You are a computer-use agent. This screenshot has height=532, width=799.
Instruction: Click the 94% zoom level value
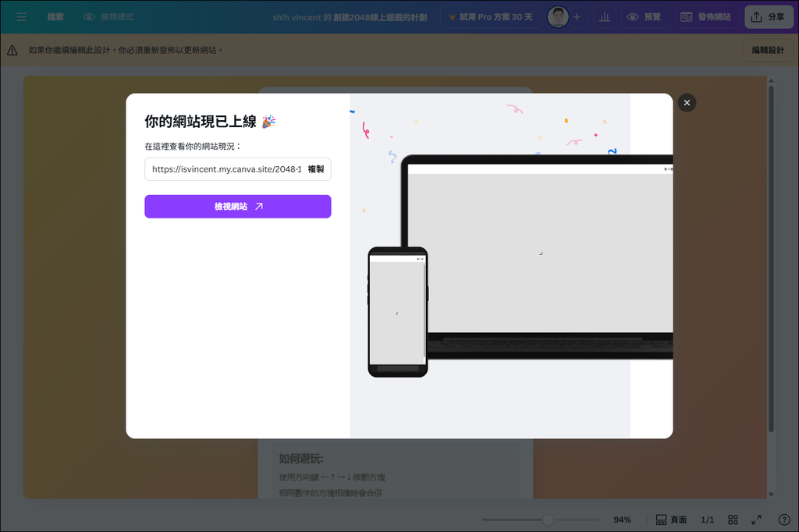coord(622,520)
